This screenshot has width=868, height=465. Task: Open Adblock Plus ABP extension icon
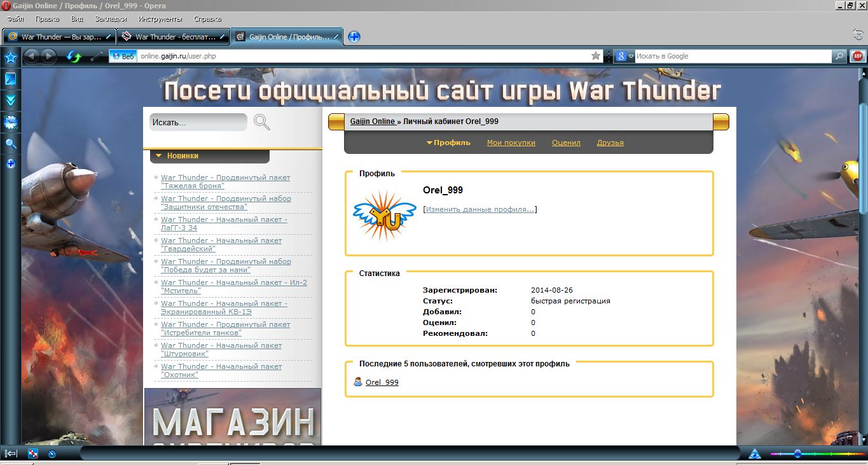(857, 56)
